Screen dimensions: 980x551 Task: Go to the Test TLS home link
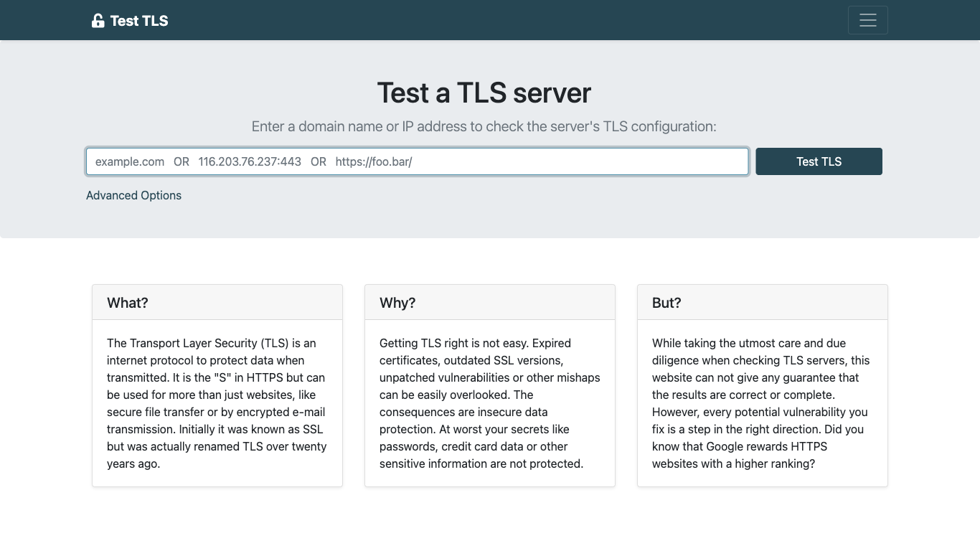[x=130, y=21]
